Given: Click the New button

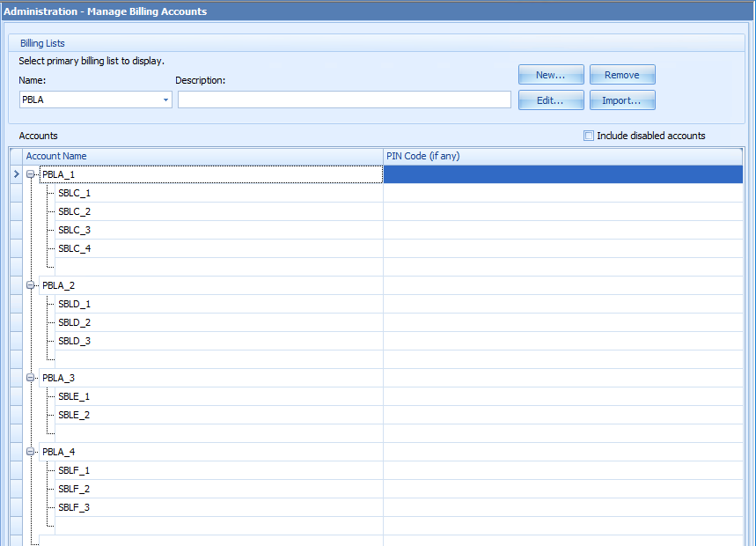Looking at the screenshot, I should click(x=551, y=74).
